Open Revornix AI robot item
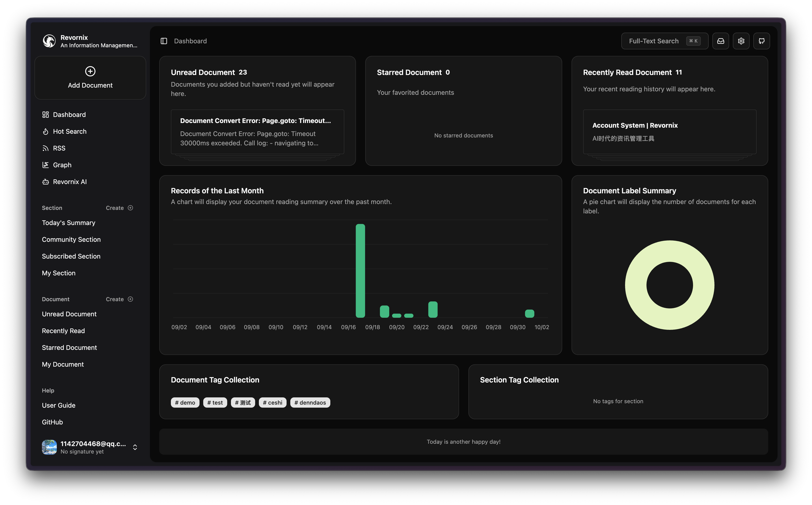Viewport: 812px width, 505px height. 69,182
